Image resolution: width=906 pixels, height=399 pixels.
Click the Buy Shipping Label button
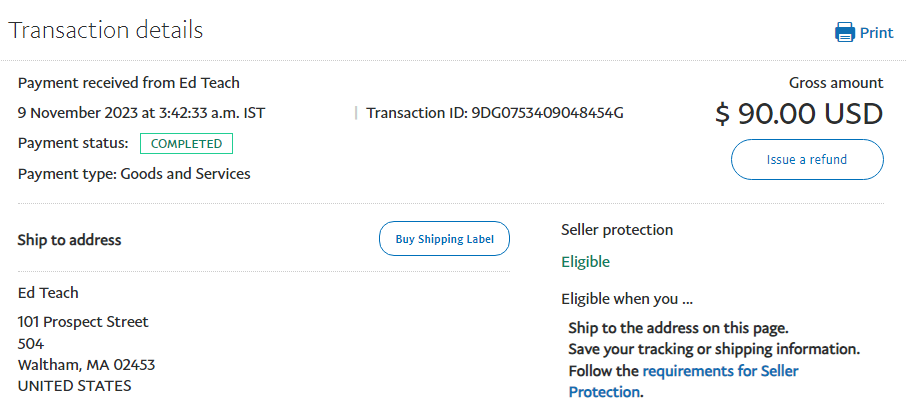(x=444, y=238)
